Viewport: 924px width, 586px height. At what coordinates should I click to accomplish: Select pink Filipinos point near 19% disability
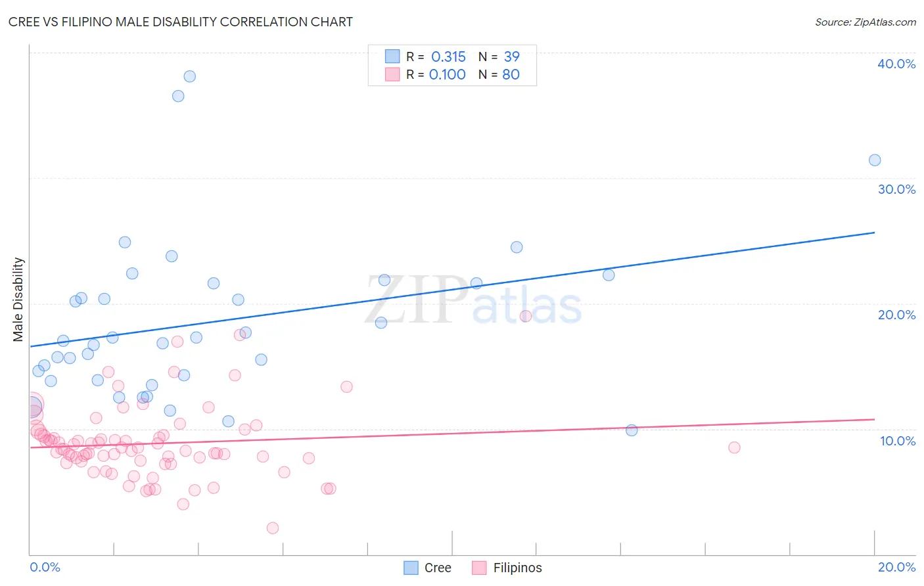[526, 316]
